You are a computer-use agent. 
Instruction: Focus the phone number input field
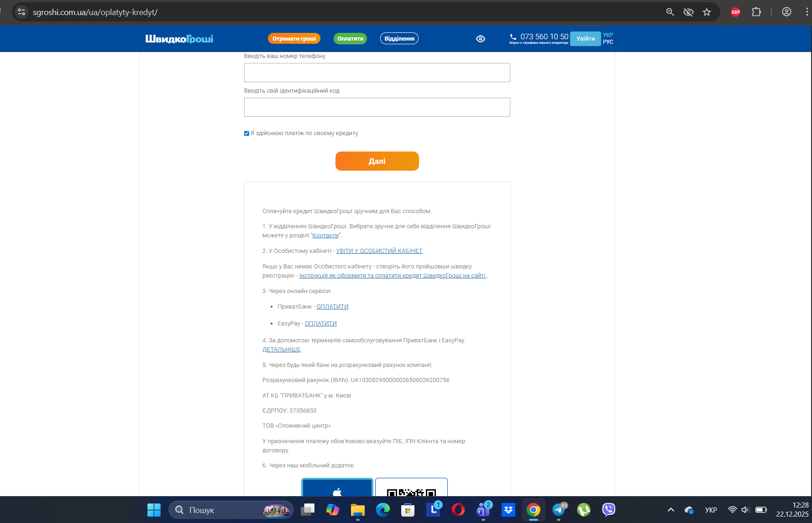(x=377, y=73)
